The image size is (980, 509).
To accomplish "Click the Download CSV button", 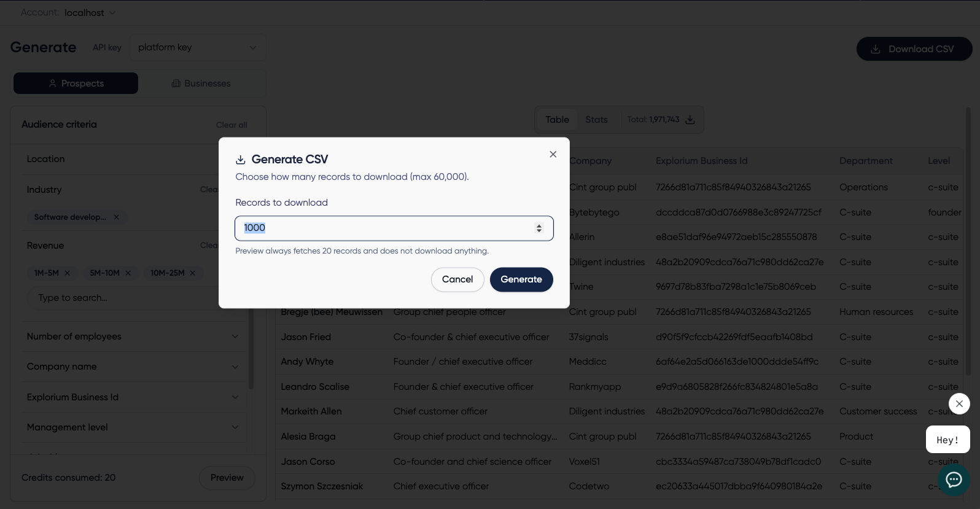I will [914, 49].
